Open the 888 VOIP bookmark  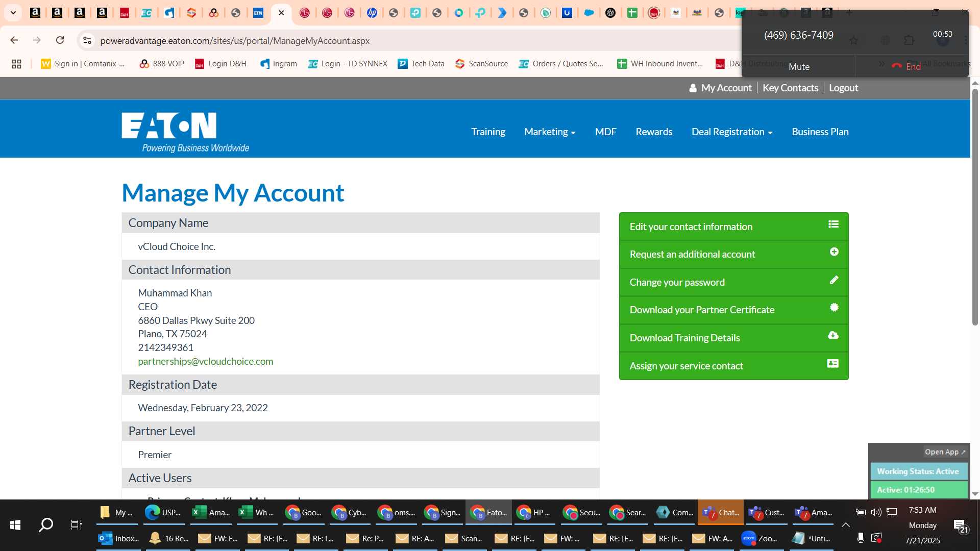(161, 64)
